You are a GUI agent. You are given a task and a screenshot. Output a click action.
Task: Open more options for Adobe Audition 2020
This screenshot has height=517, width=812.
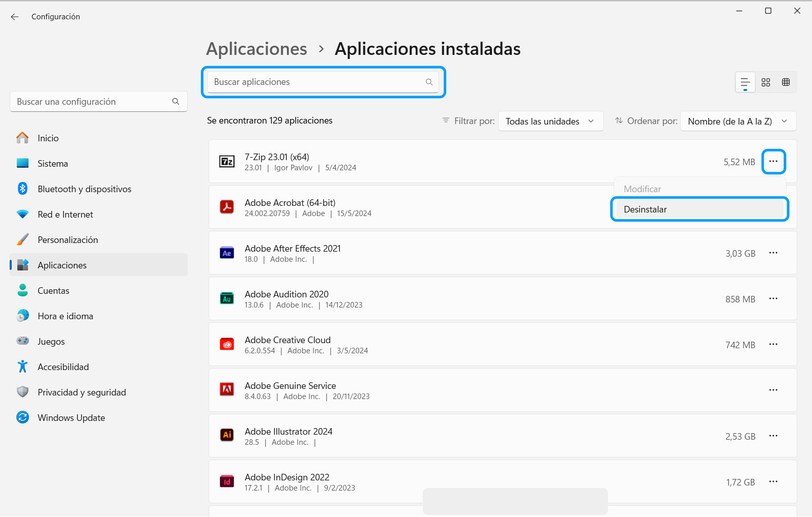773,299
